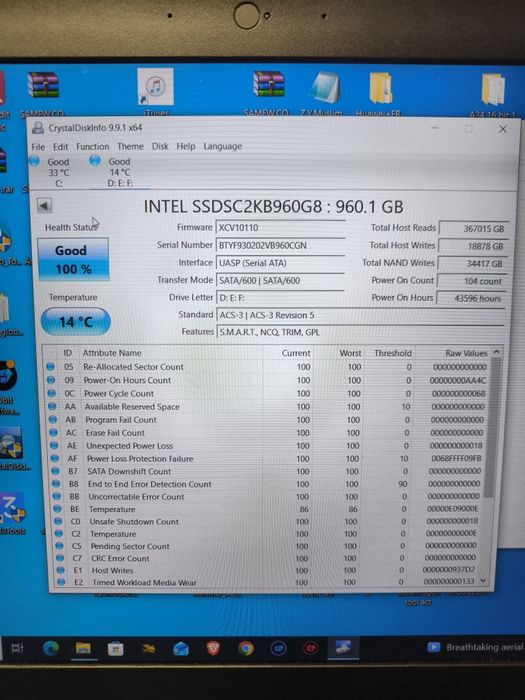
Task: Select the Timed Workload Media Wear row
Action: (268, 582)
